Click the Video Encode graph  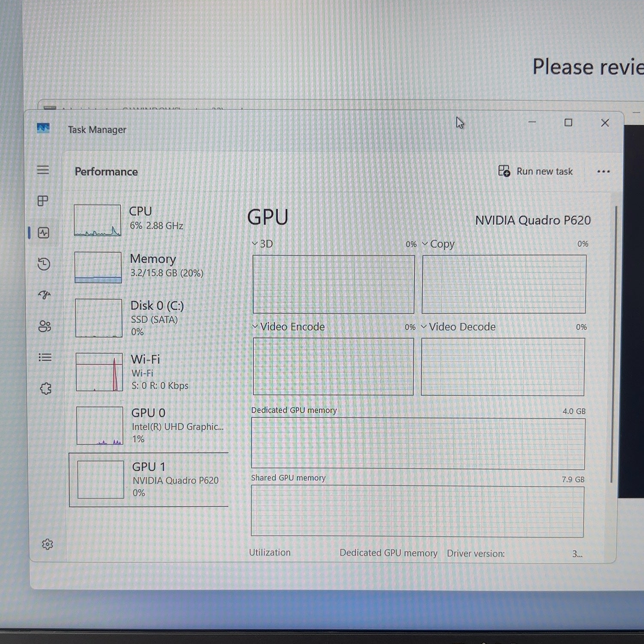pos(333,367)
